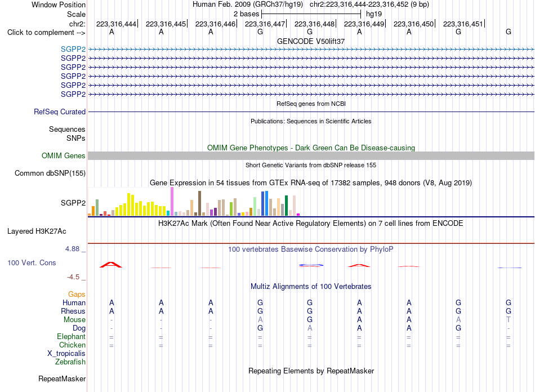The width and height of the screenshot is (535, 392).
Task: Click the first red PhyloP conservation peak
Action: tap(110, 264)
